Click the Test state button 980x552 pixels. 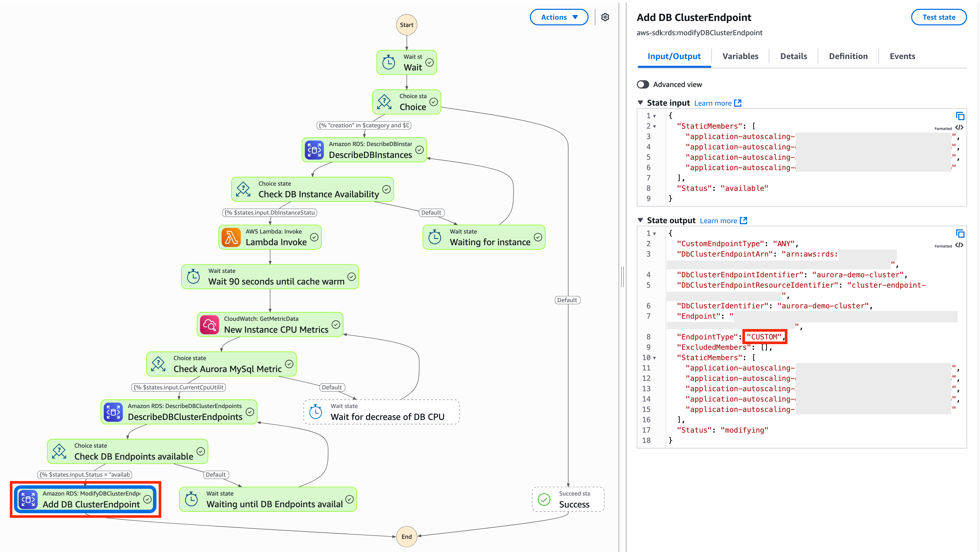[939, 17]
